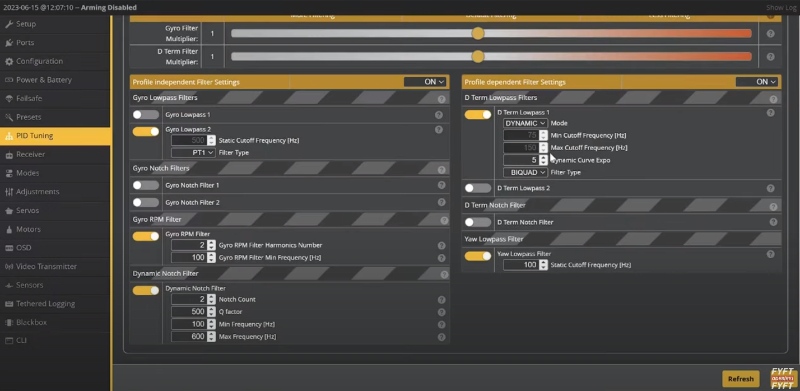The height and width of the screenshot is (391, 800).
Task: Disable Gyro Lowpass 2 toggle
Action: point(146,132)
